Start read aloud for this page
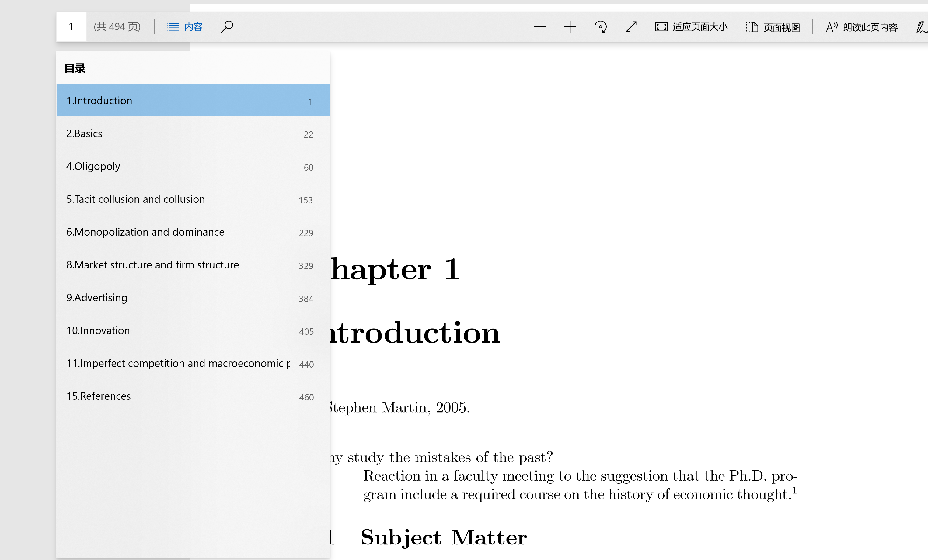Image resolution: width=928 pixels, height=560 pixels. coord(861,27)
